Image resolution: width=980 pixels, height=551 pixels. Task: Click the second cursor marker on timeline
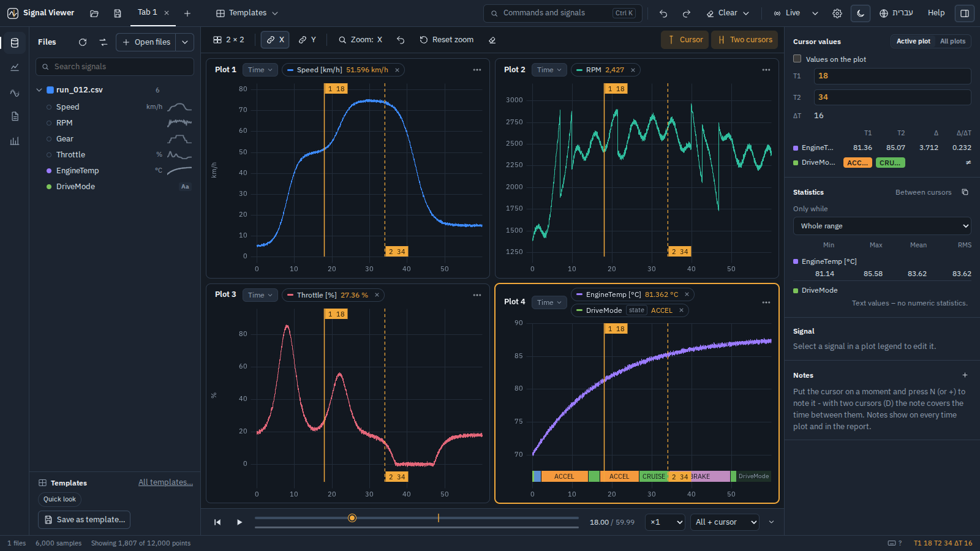coord(439,518)
